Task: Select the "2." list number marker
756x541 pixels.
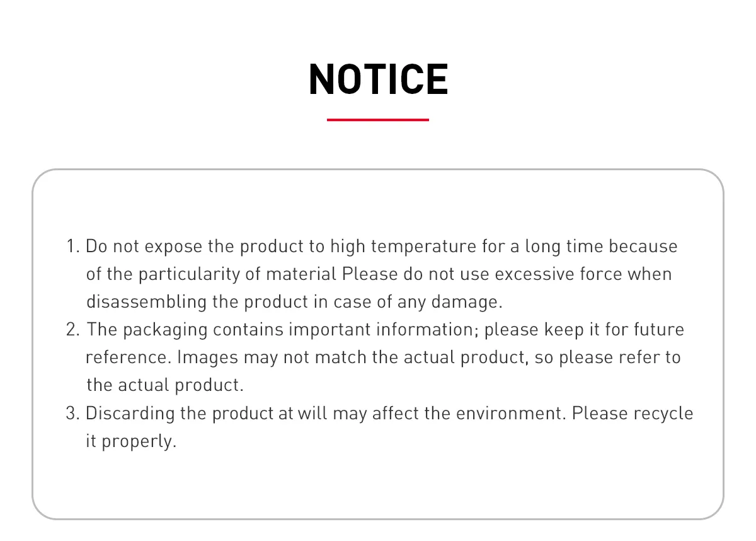Action: coord(72,329)
